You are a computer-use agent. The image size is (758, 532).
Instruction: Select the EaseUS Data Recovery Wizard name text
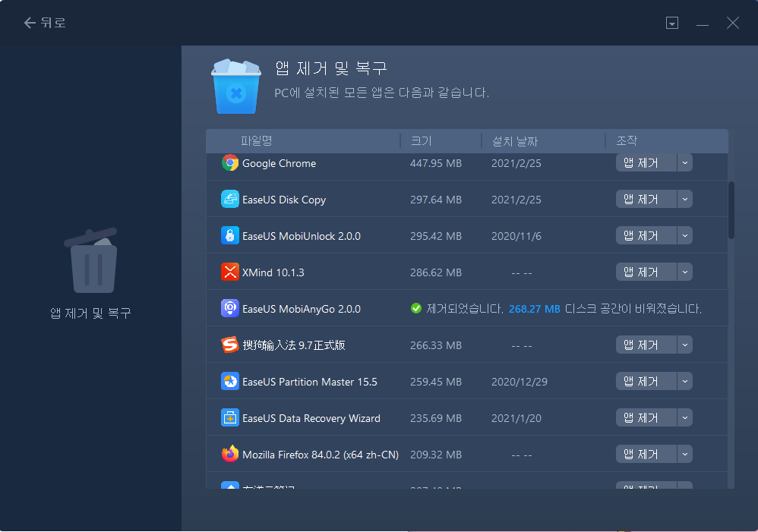point(311,418)
